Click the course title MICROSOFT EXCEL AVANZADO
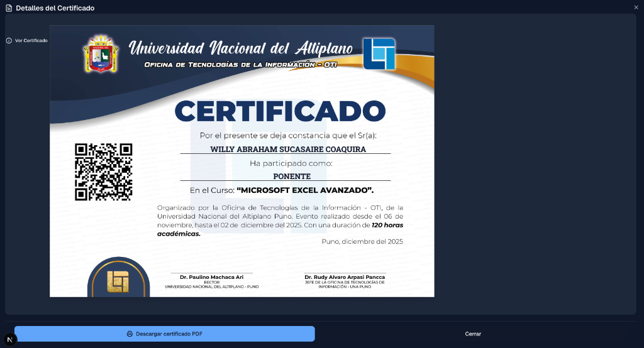Screen dimensions: 644x348 coord(305,190)
